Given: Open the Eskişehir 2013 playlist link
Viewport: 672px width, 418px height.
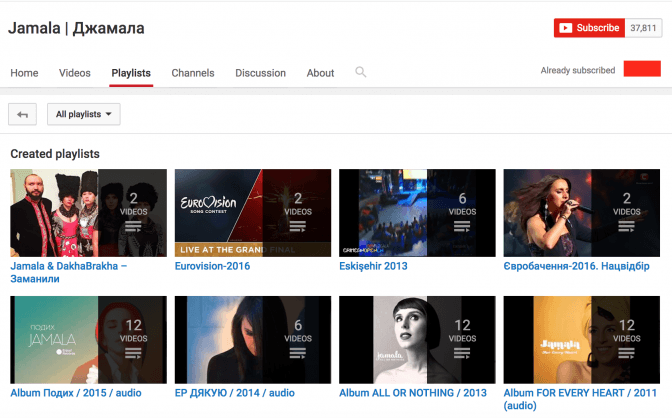Looking at the screenshot, I should point(373,266).
